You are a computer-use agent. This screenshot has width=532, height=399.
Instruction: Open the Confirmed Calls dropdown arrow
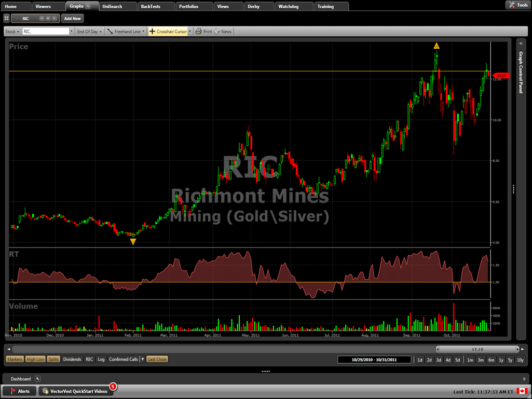(142, 359)
